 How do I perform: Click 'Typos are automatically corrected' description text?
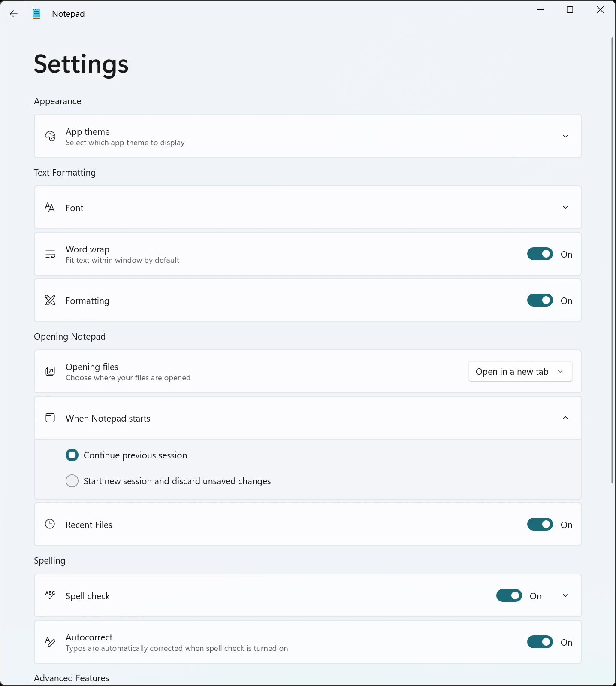pos(177,648)
